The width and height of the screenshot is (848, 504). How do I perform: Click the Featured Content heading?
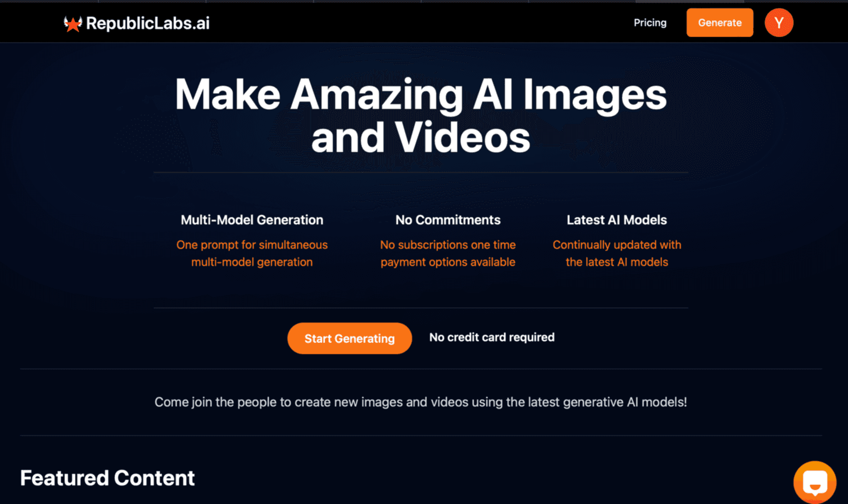point(107,478)
